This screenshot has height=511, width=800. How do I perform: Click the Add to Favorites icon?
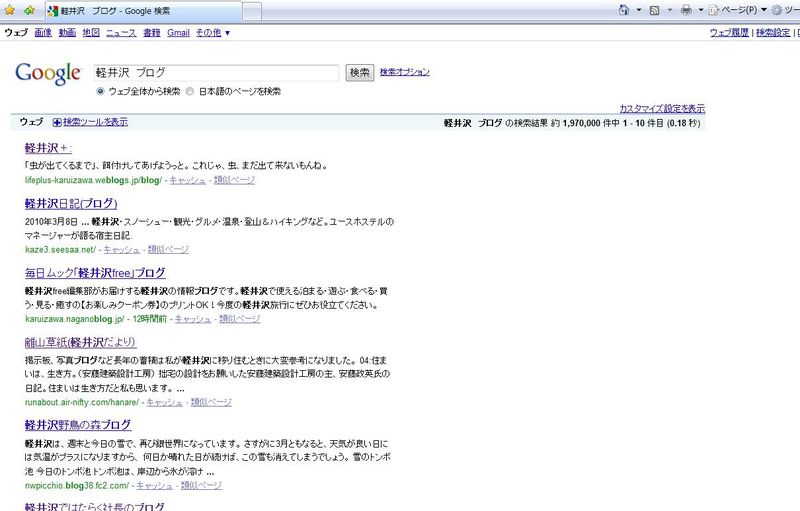[29, 10]
